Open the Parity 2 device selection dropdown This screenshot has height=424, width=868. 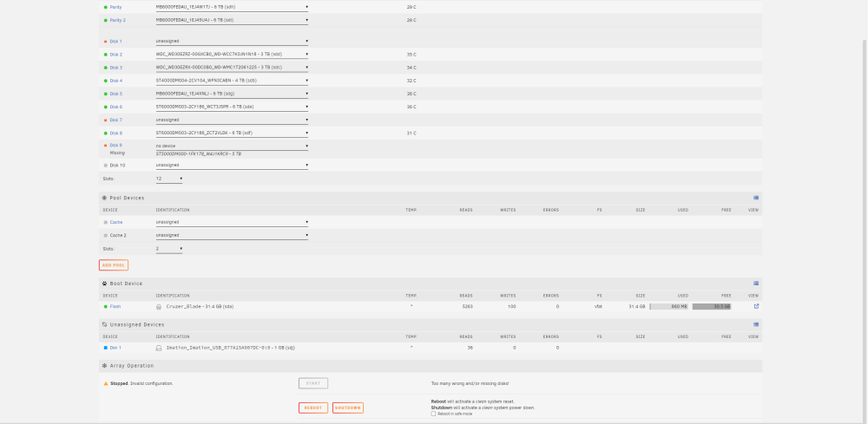(x=232, y=21)
